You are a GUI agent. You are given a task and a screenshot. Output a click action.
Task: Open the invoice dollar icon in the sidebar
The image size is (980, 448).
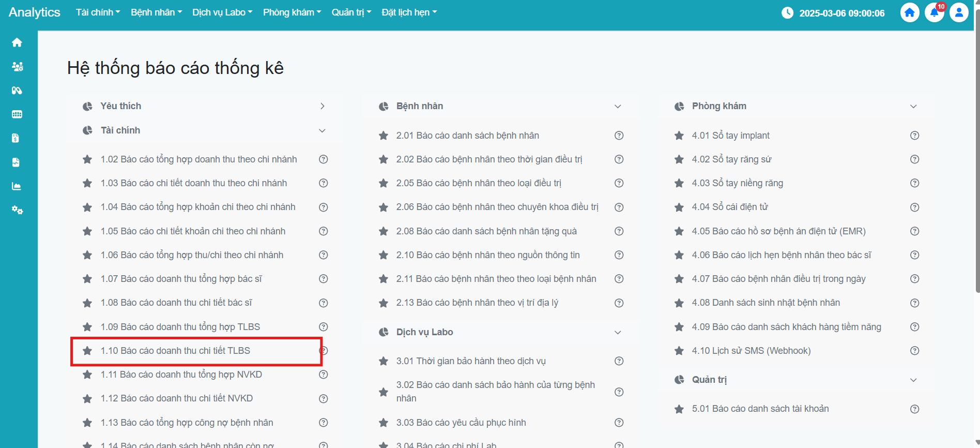[x=16, y=138]
